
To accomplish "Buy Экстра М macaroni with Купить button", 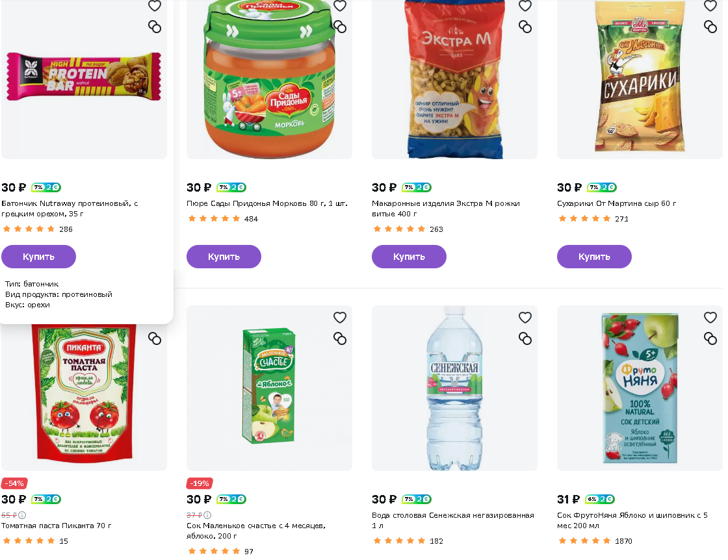I will [x=409, y=257].
